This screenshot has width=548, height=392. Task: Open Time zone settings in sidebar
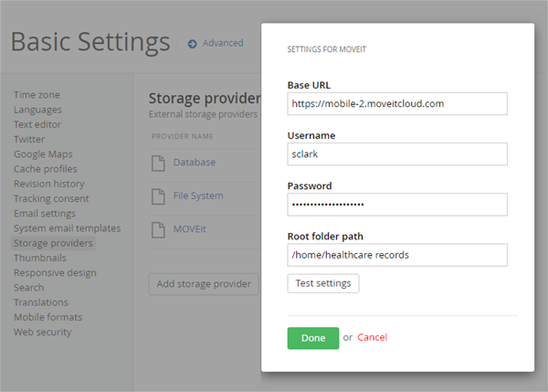coord(37,95)
